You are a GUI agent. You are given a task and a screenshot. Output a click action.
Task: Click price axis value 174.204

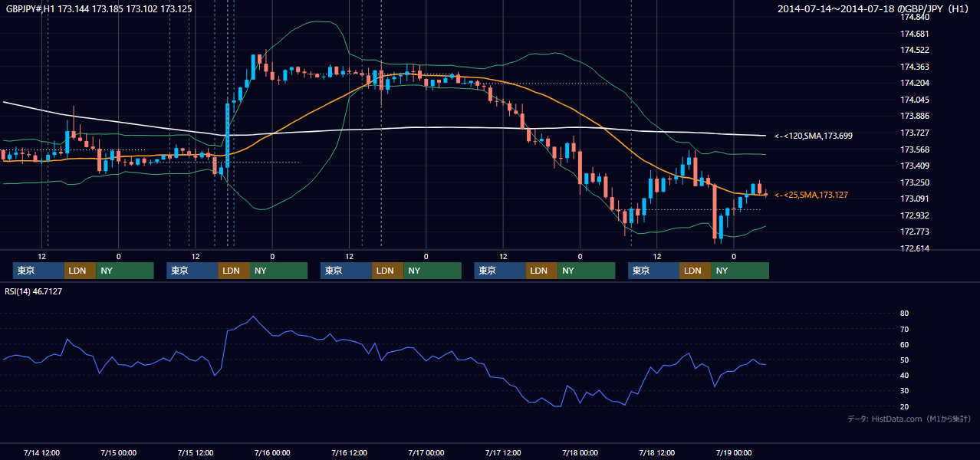915,84
